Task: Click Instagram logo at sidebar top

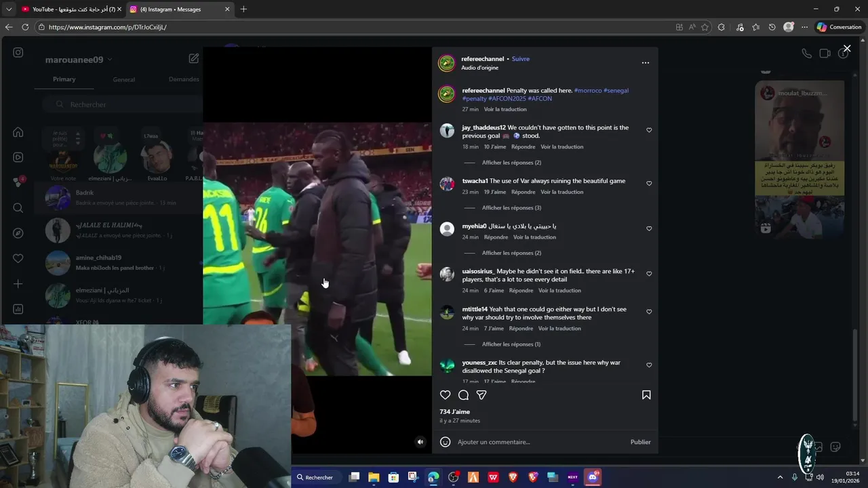Action: 18,52
